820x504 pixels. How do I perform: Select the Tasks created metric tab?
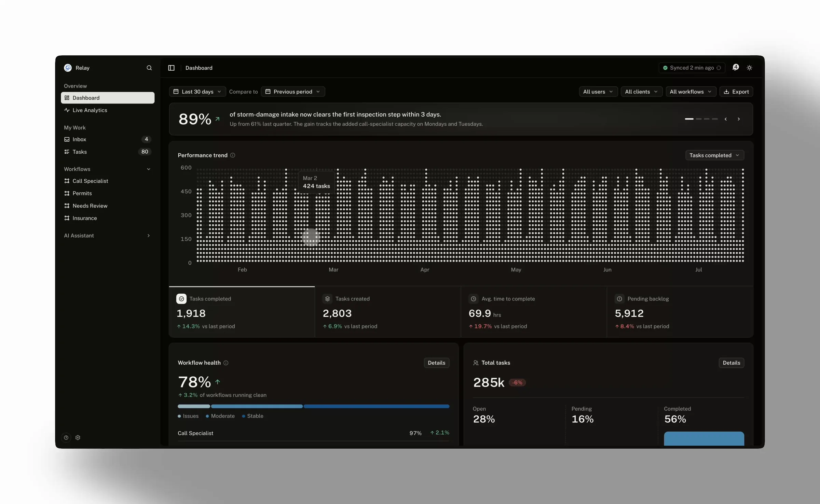[388, 312]
